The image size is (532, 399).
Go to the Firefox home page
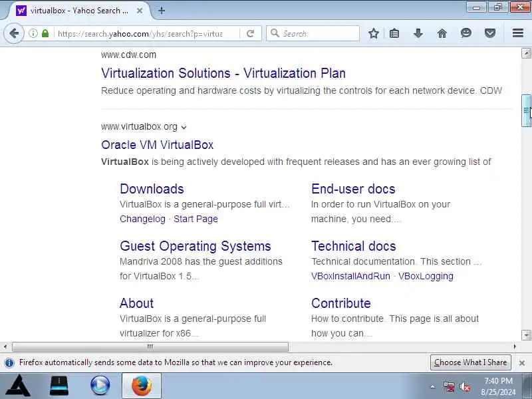tap(442, 33)
